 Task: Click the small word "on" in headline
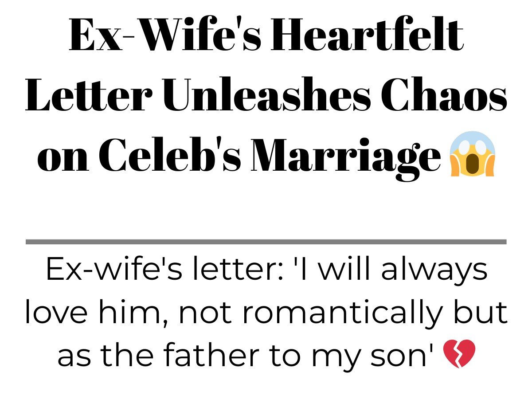63,160
